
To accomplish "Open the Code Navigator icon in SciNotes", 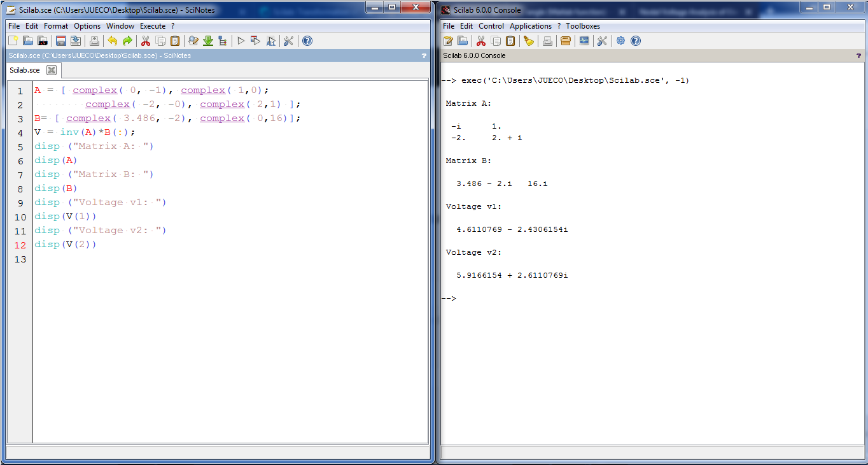I will point(222,41).
